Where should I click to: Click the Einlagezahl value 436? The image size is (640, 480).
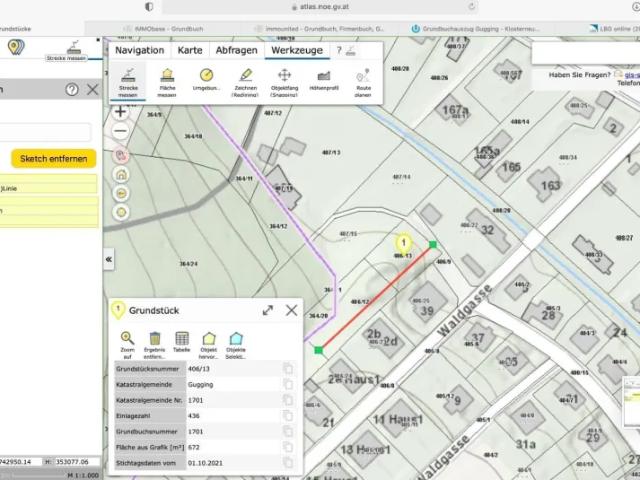point(193,416)
